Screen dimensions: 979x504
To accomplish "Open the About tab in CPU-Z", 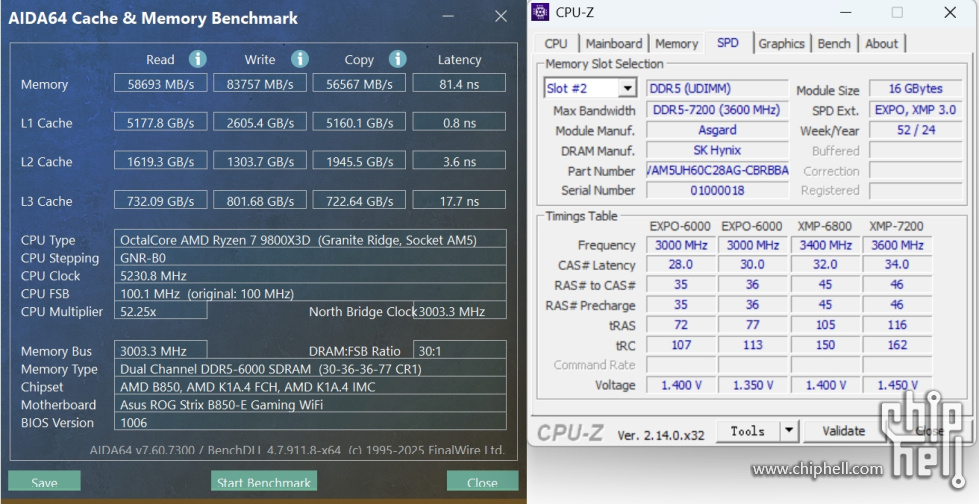I will pyautogui.click(x=882, y=44).
